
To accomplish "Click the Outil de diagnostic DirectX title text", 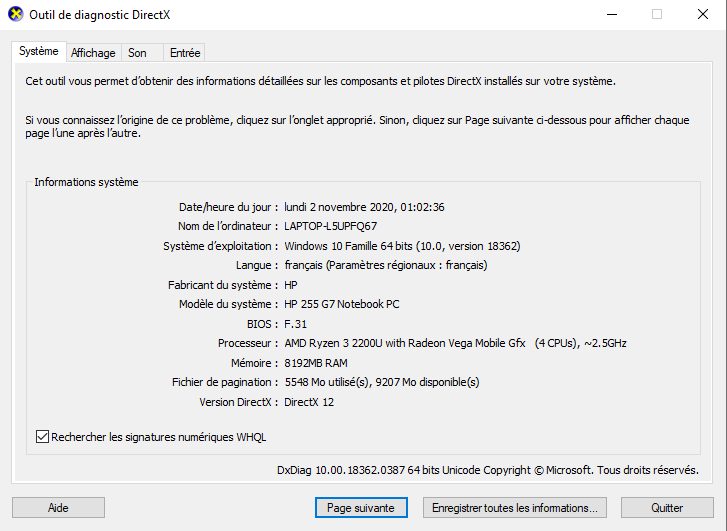I will (x=100, y=15).
